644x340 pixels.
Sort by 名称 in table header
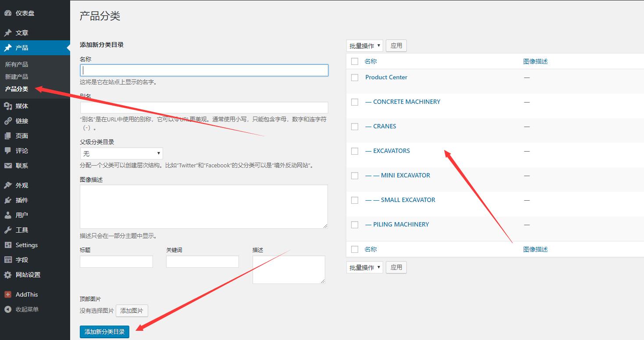[370, 61]
